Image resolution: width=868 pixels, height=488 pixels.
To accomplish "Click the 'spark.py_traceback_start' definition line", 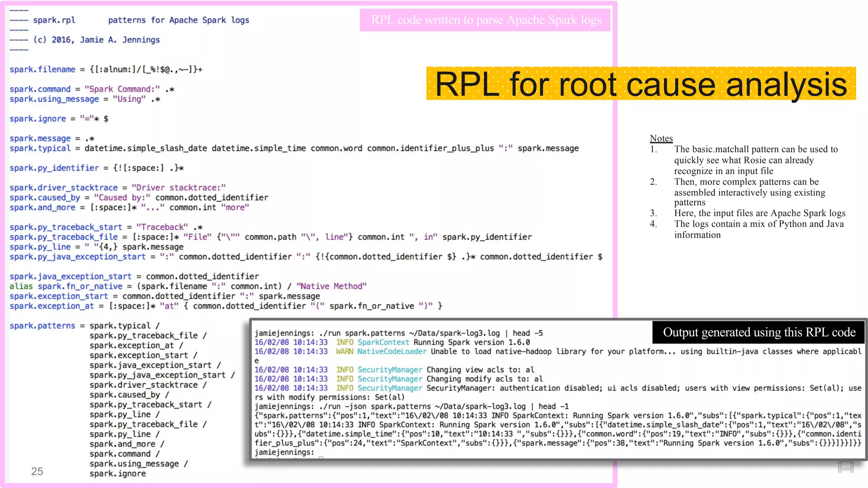I will coord(106,227).
